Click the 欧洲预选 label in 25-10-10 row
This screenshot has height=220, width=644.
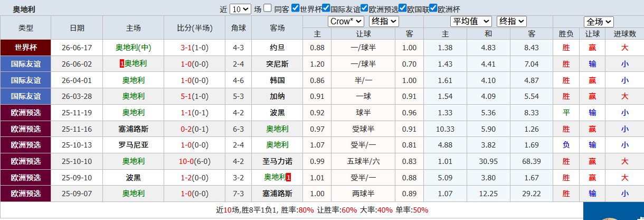(x=26, y=161)
